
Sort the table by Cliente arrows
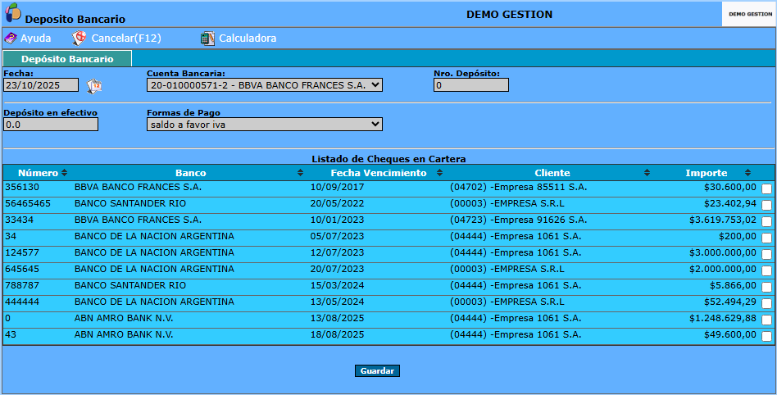click(647, 173)
